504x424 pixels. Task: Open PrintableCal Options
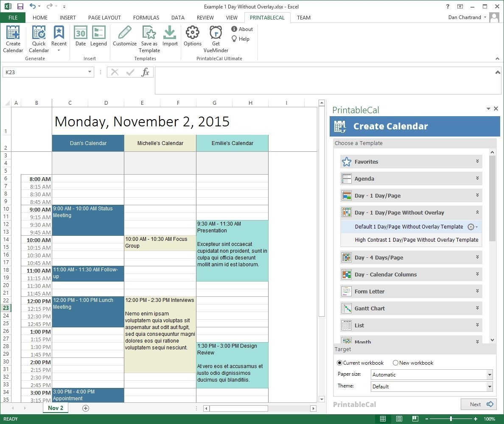(x=193, y=36)
